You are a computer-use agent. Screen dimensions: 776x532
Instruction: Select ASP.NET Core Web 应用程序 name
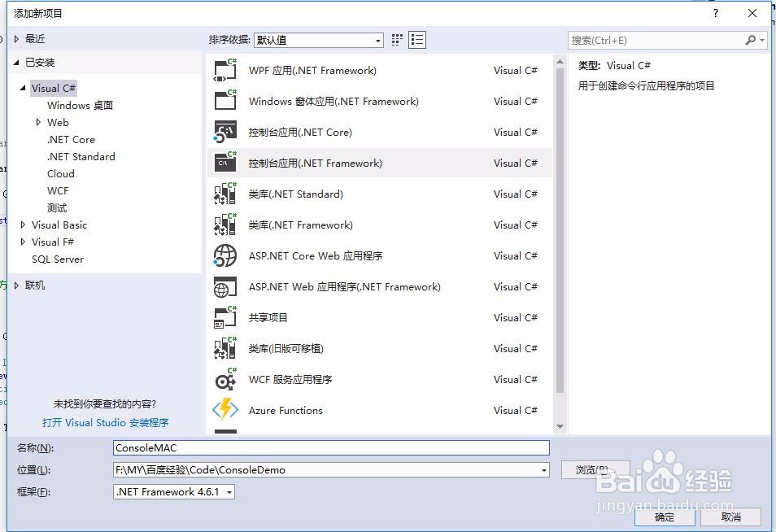pyautogui.click(x=316, y=256)
